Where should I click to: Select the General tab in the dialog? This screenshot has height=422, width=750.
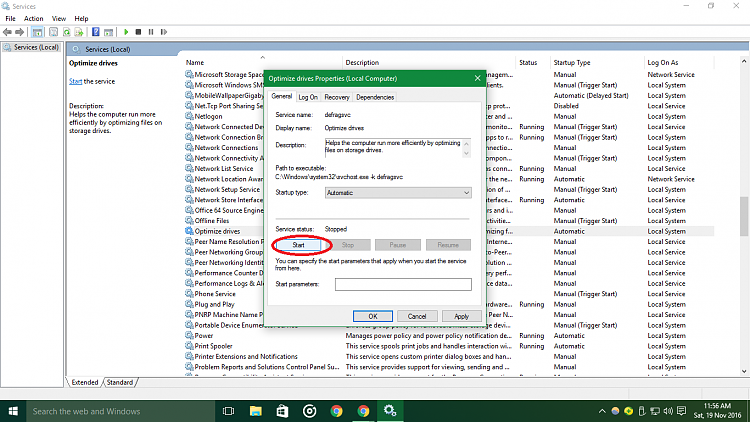281,97
